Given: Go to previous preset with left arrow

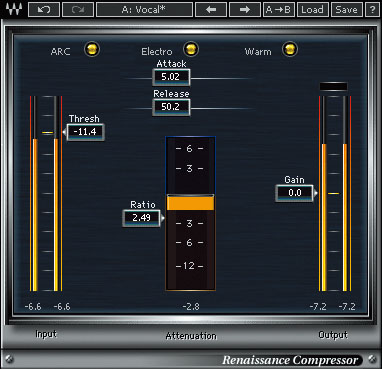Looking at the screenshot, I should click(211, 10).
